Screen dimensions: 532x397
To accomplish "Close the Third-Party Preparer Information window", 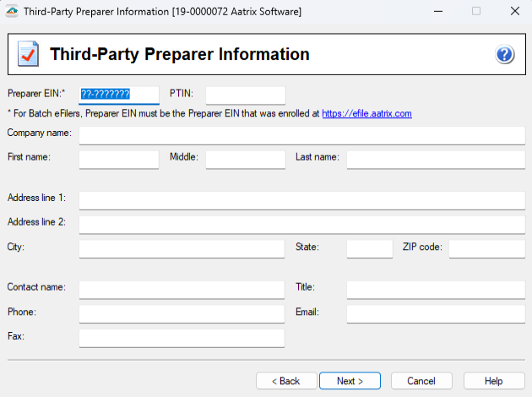I will tap(514, 12).
